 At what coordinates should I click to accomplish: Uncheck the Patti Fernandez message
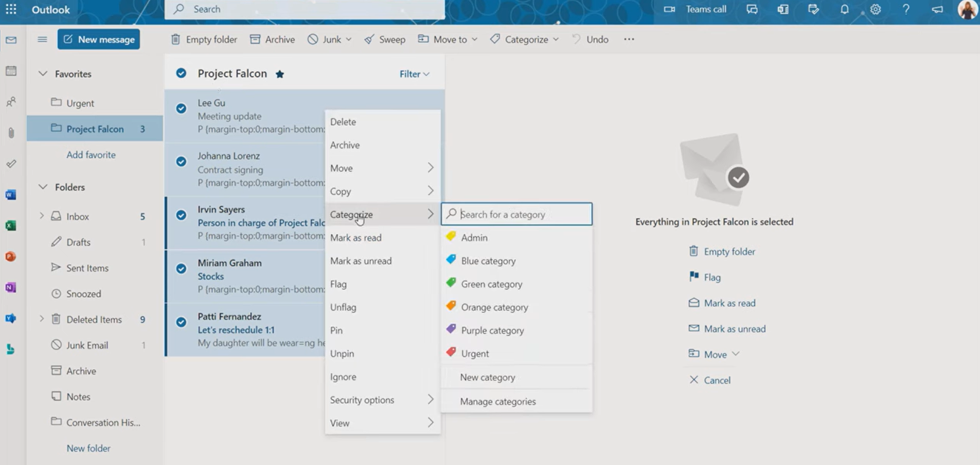pos(181,322)
